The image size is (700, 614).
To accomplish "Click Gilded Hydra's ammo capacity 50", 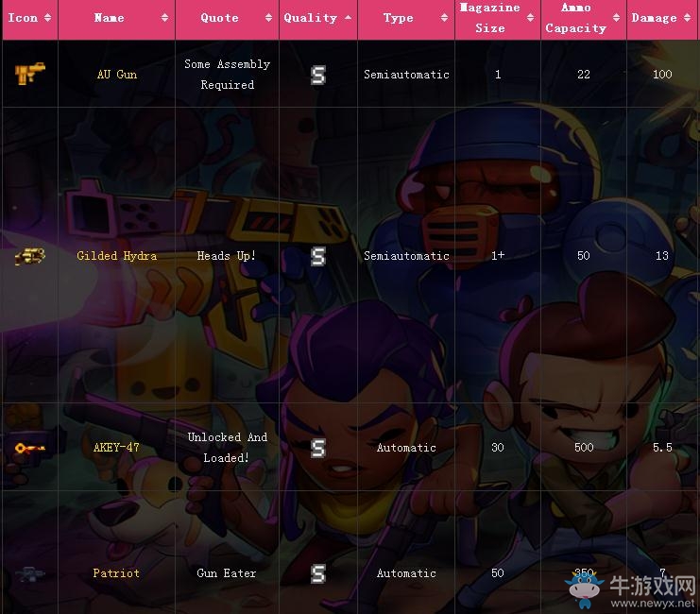I will pos(584,256).
